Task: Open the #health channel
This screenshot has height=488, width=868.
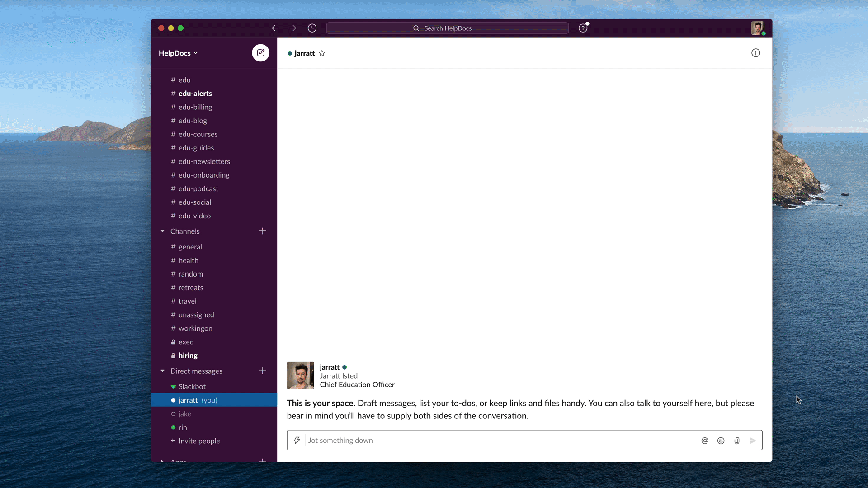Action: point(214,260)
